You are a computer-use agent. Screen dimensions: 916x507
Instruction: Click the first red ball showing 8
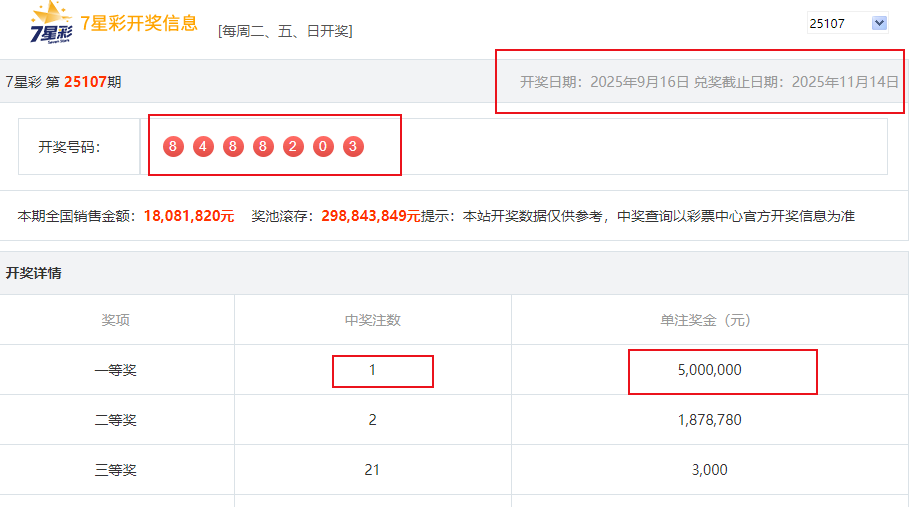(173, 147)
